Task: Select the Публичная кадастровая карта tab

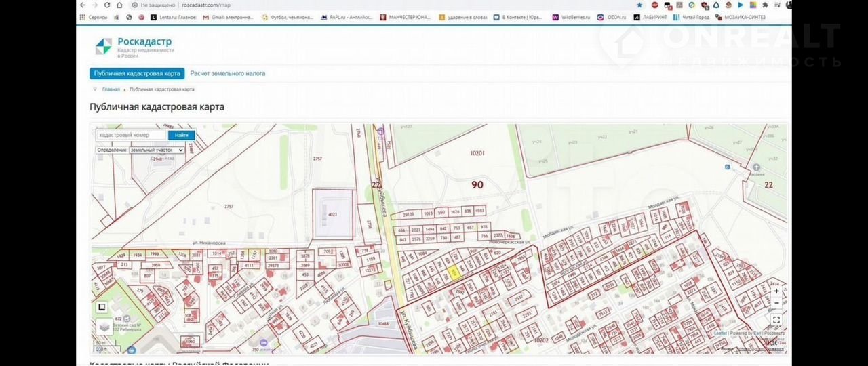Action: coord(137,73)
